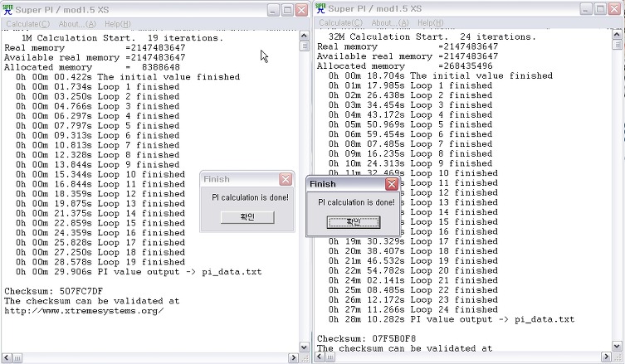Click '0h 00m 18.704s The initial value finished' line
This screenshot has width=625, height=364.
(x=441, y=75)
